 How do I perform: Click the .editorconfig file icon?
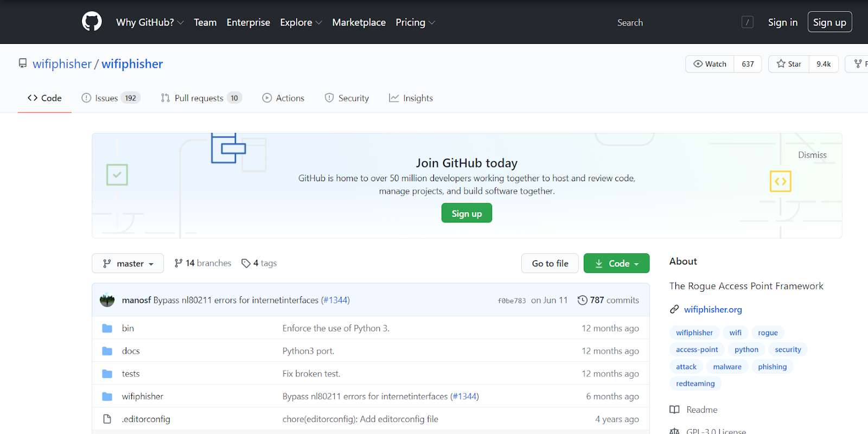click(107, 419)
